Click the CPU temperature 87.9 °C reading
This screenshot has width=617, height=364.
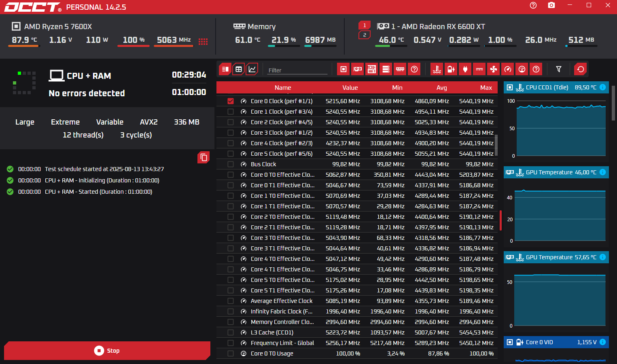coord(24,40)
